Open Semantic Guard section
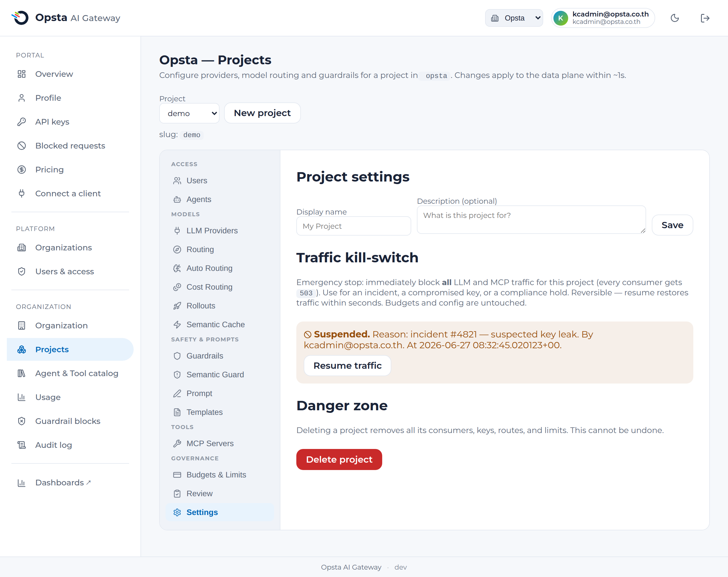The width and height of the screenshot is (728, 577). pyautogui.click(x=220, y=375)
